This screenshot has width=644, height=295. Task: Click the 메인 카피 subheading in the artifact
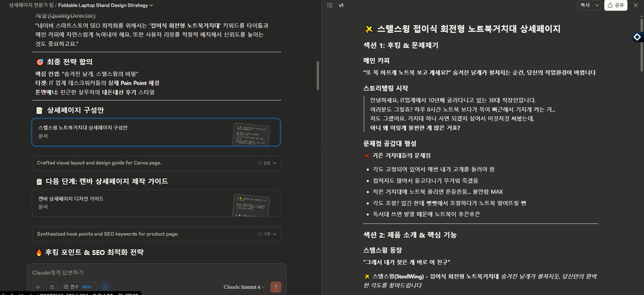pos(376,60)
